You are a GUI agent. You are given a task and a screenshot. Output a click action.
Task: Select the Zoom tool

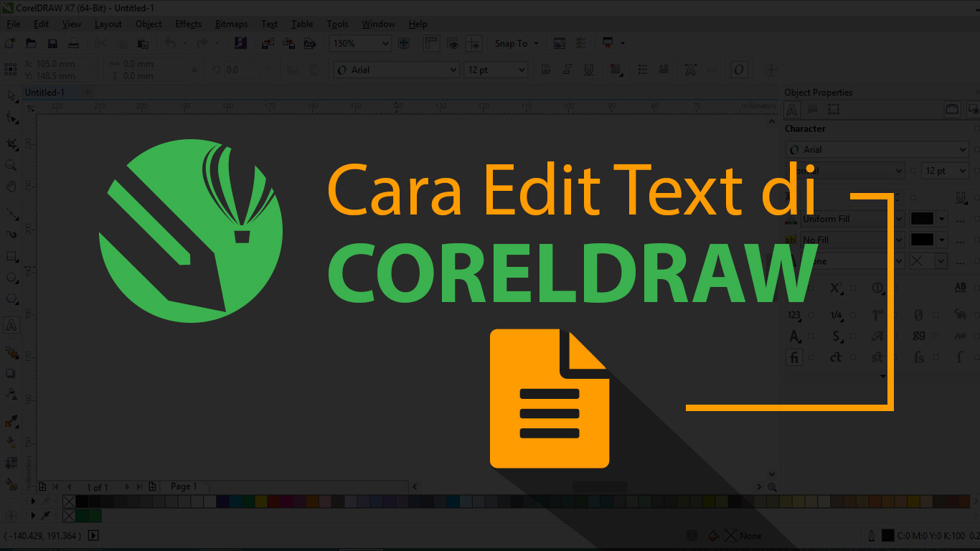pyautogui.click(x=11, y=165)
